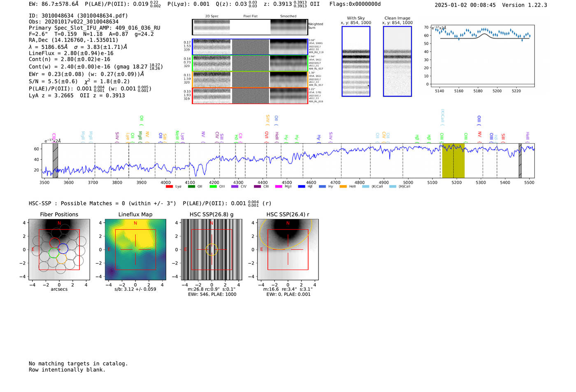The width and height of the screenshot is (576, 392).
Task: Click the yellow highlighted emission region in spectrum
Action: click(x=453, y=161)
